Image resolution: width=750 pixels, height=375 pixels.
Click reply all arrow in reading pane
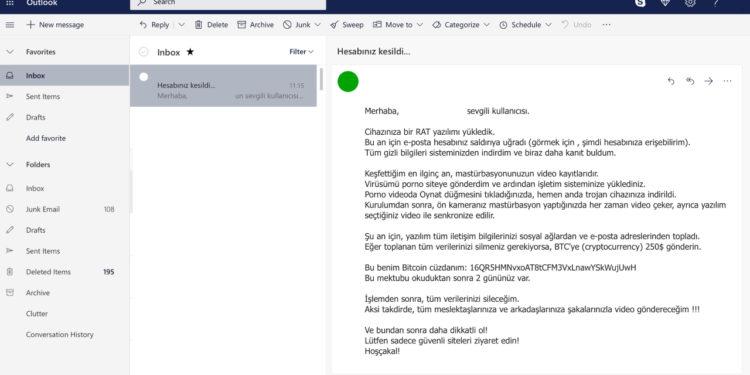coord(690,81)
